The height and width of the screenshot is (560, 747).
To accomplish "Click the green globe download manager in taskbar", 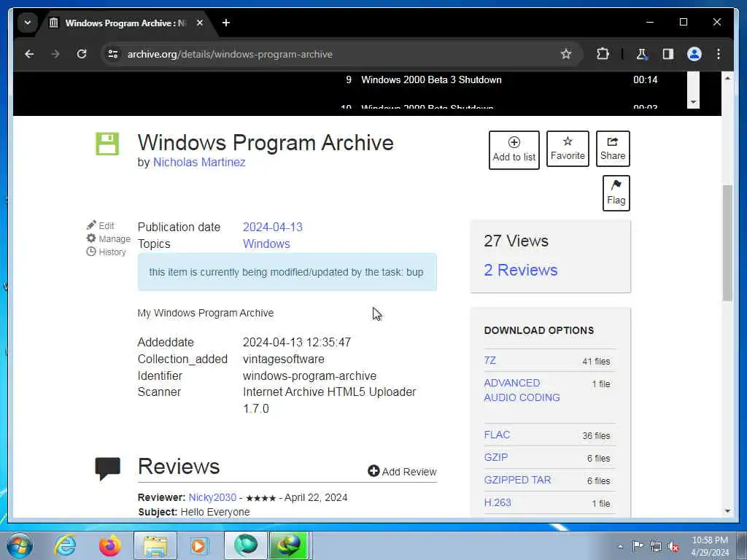I will coord(289,545).
